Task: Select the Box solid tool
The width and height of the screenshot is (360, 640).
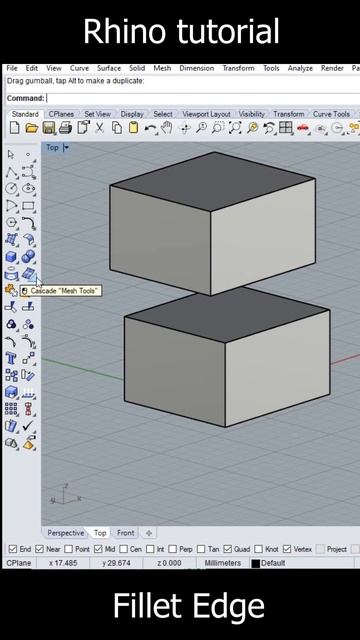Action: tap(11, 257)
